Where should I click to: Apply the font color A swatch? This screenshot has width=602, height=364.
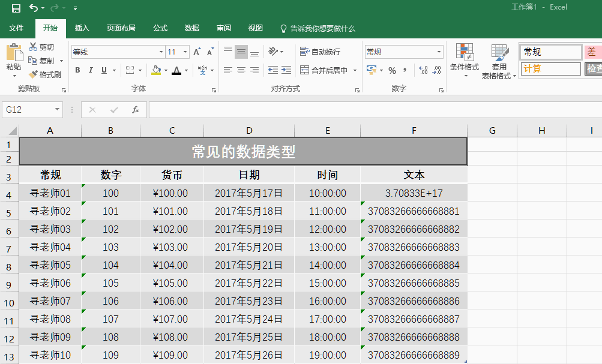pos(176,70)
